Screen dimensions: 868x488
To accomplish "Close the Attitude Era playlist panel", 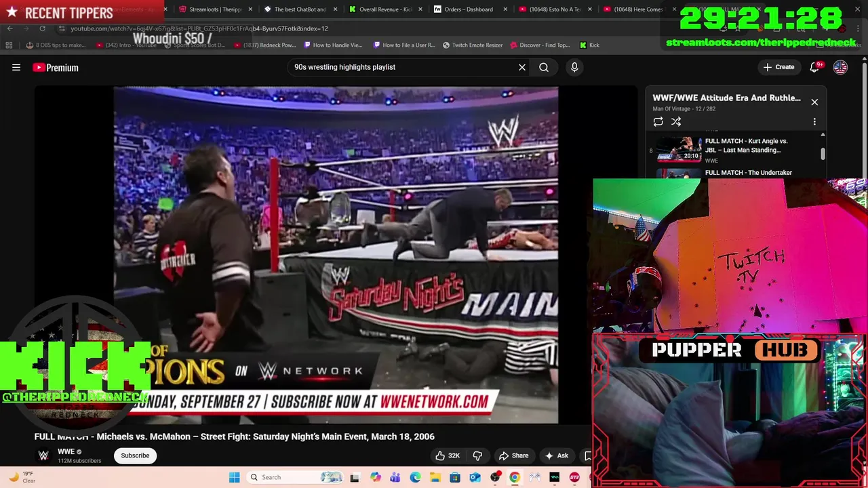I will (x=814, y=102).
